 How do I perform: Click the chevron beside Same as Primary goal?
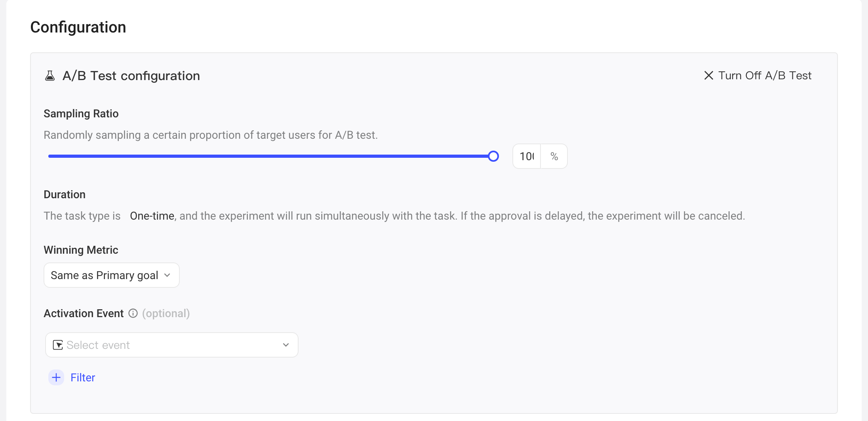point(167,275)
